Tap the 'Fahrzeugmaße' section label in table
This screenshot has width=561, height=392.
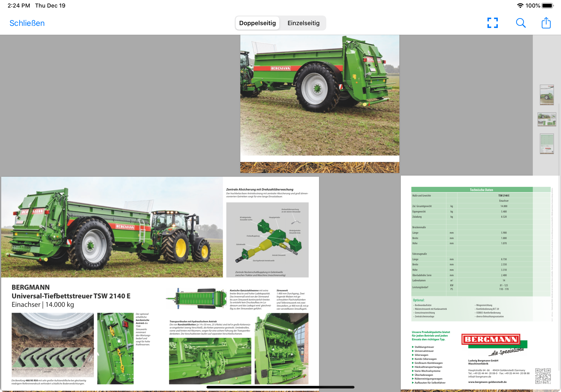coord(419,254)
